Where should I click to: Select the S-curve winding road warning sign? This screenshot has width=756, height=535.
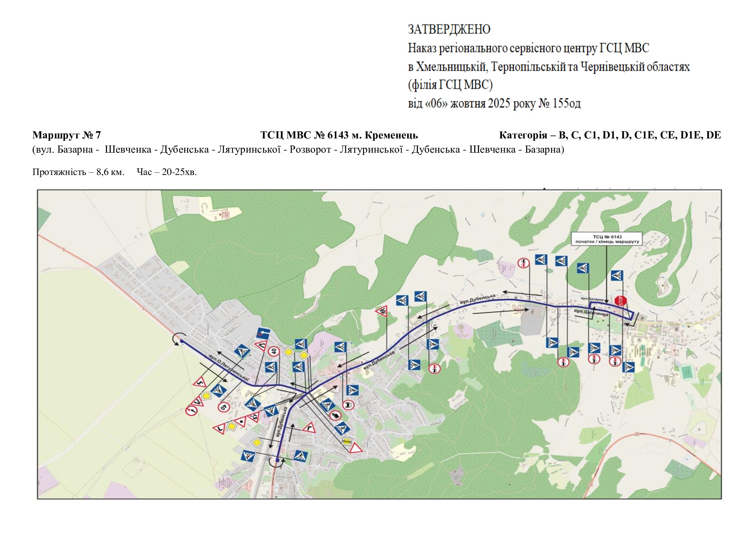[x=199, y=383]
